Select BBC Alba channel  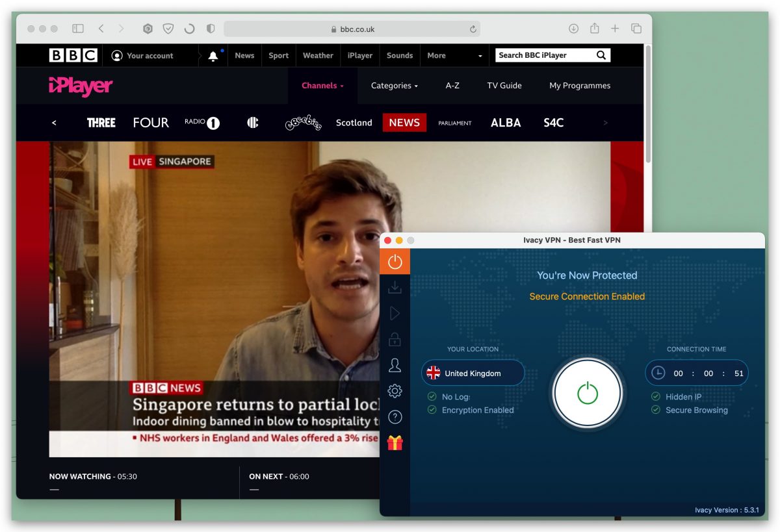[x=506, y=123]
